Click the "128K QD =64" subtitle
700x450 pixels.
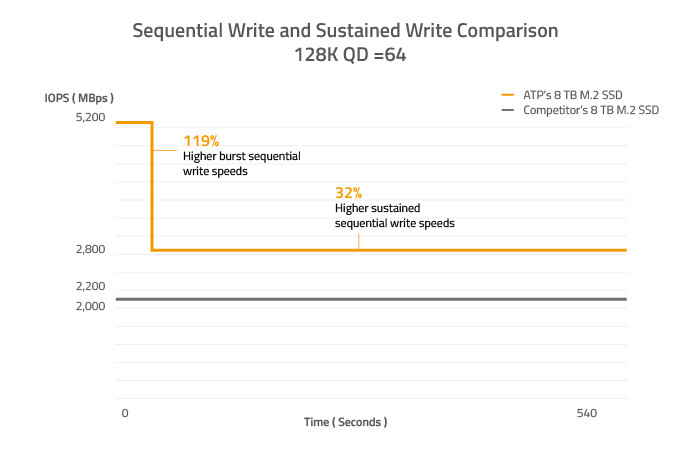pos(346,55)
